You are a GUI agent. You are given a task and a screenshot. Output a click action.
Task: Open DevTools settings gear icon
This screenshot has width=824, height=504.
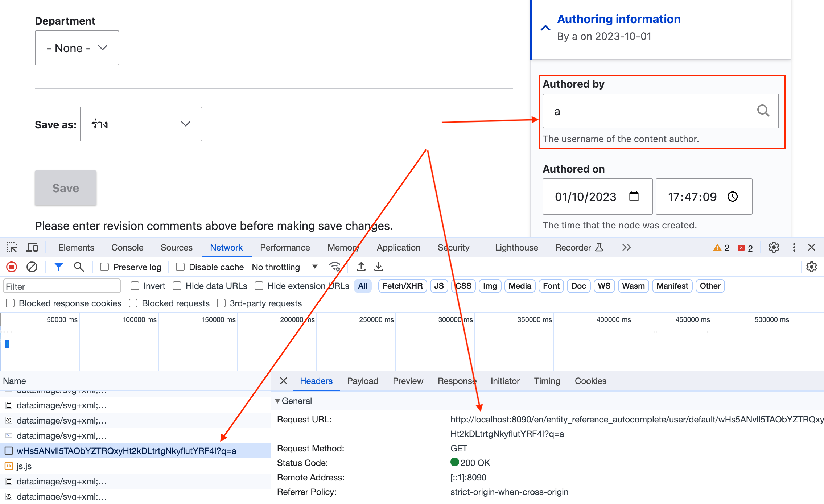[774, 248]
